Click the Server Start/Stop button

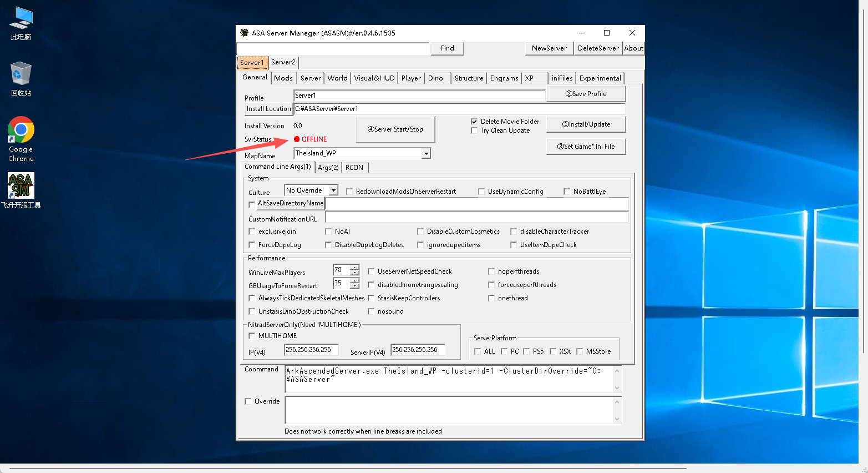coord(395,129)
